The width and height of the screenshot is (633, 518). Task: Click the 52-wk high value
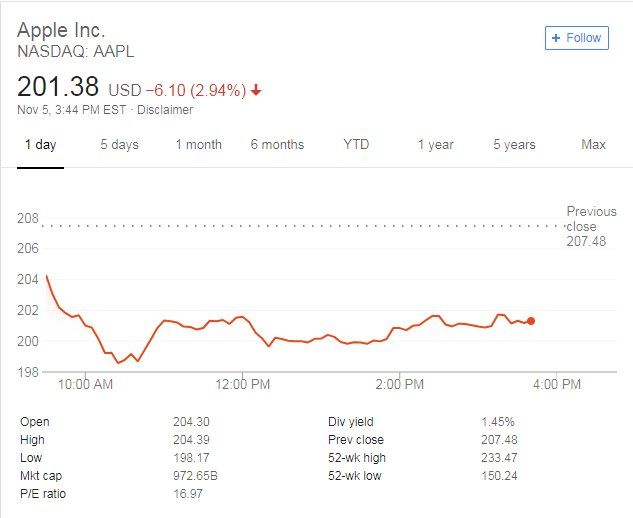point(497,457)
